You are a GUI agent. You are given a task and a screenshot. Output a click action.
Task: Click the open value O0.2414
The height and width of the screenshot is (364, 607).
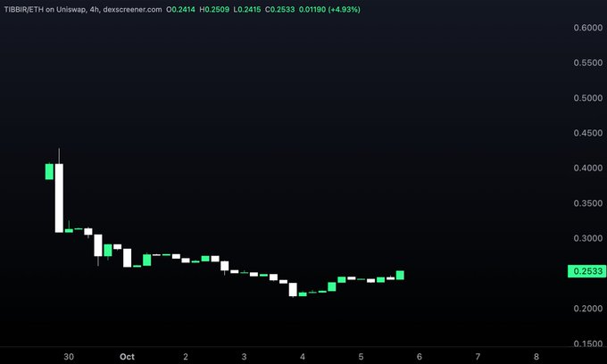pos(181,9)
